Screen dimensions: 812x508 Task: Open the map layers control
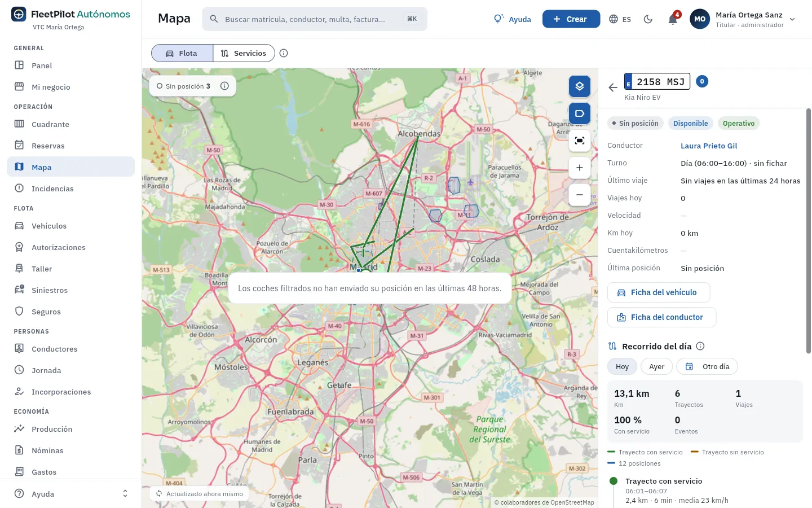[x=580, y=86]
